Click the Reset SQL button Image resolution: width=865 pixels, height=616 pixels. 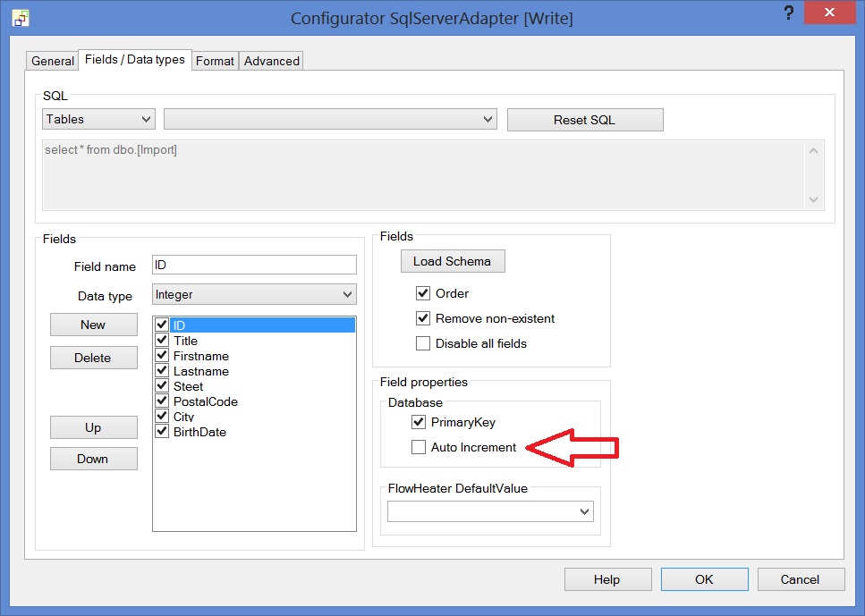(585, 119)
